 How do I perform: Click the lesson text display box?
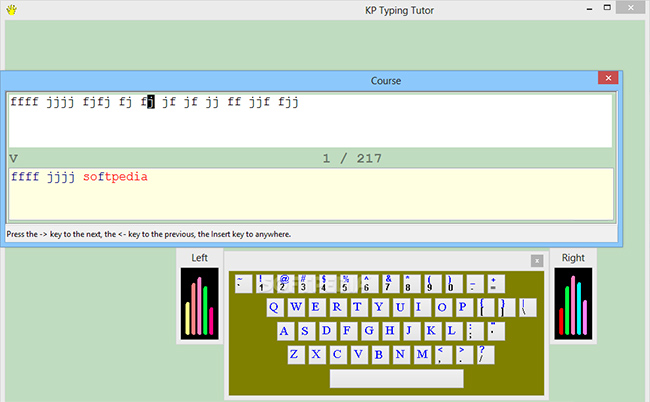[310, 121]
